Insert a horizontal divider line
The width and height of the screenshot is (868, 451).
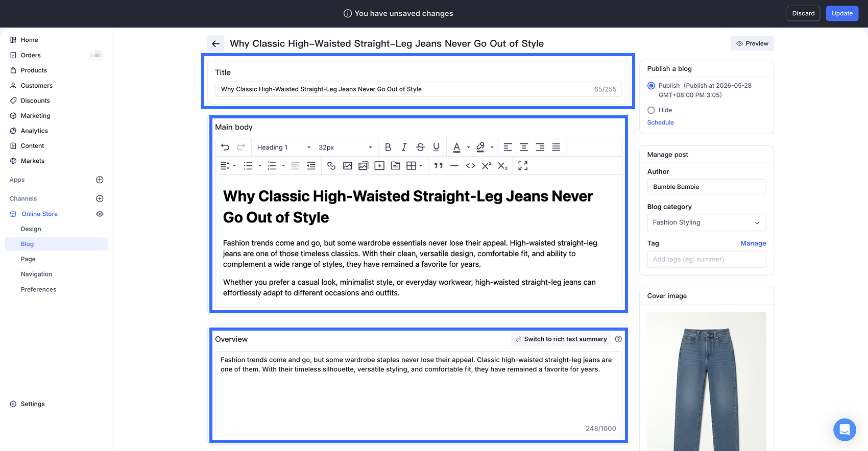tap(454, 166)
